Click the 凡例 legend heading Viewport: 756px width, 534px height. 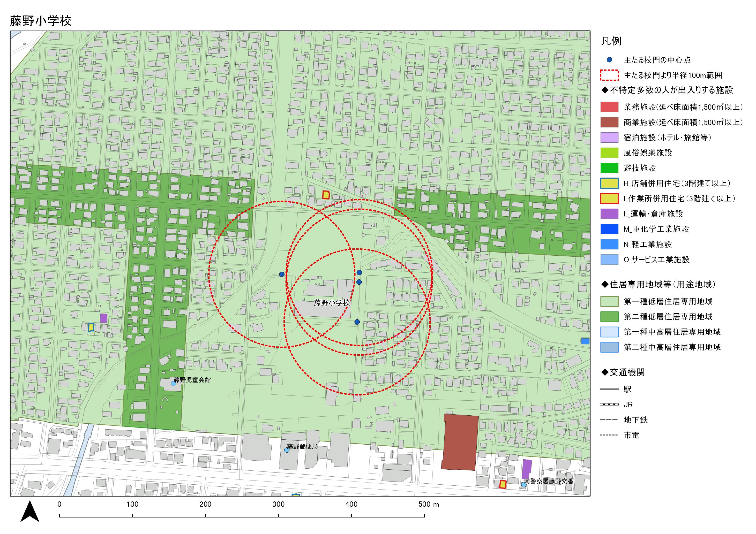611,41
